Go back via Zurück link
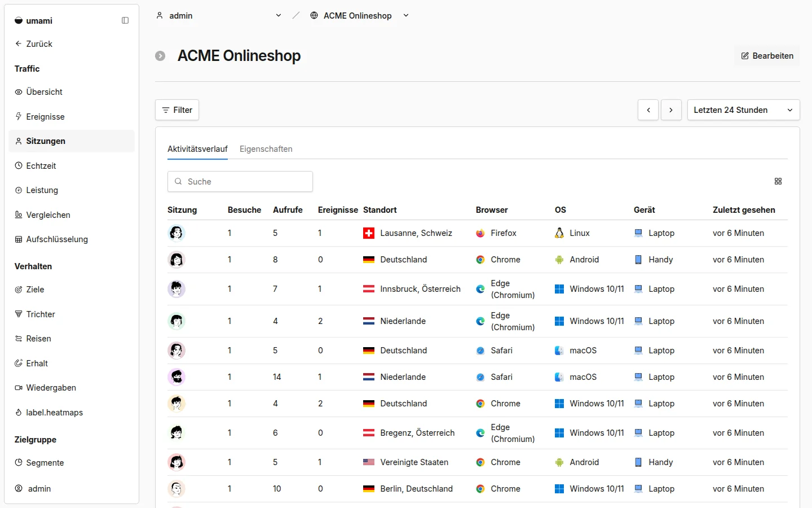This screenshot has height=508, width=812. coord(34,44)
